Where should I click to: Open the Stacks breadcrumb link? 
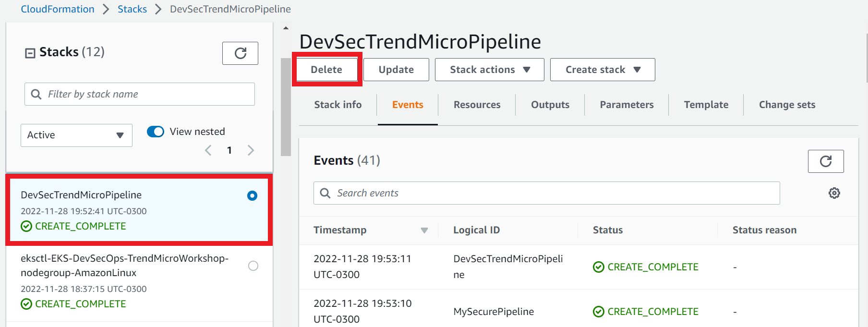(x=132, y=9)
